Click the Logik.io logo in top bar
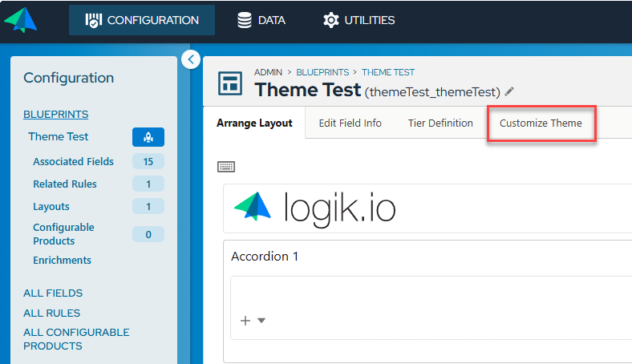This screenshot has width=632, height=364. click(x=21, y=20)
